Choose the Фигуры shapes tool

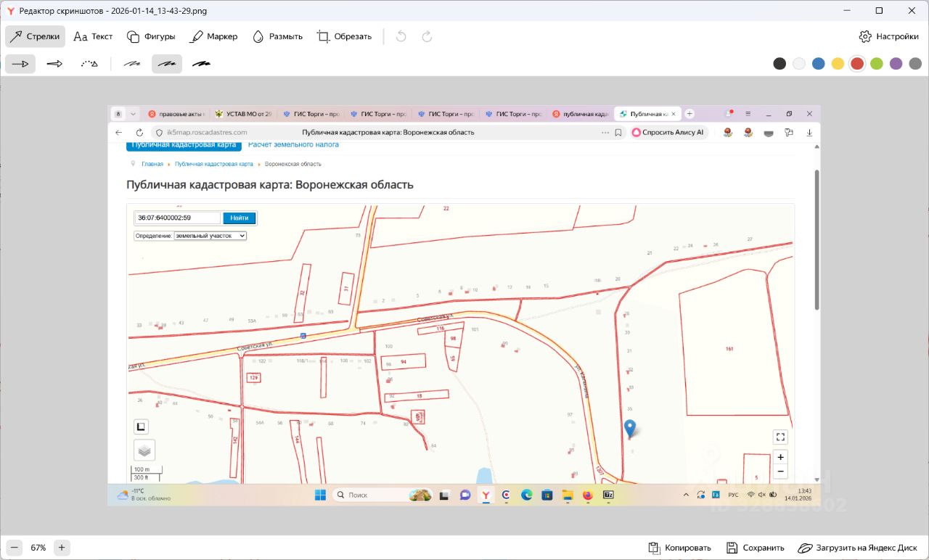tap(151, 36)
